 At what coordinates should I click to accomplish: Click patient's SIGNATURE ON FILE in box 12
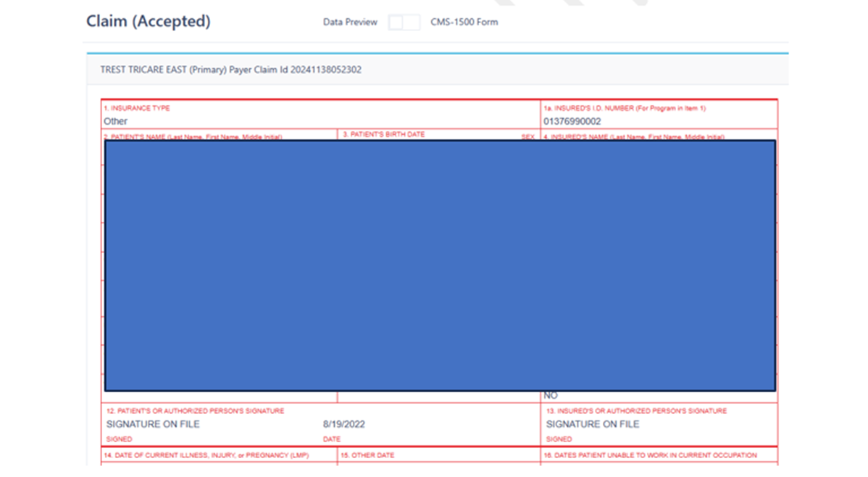(x=153, y=424)
